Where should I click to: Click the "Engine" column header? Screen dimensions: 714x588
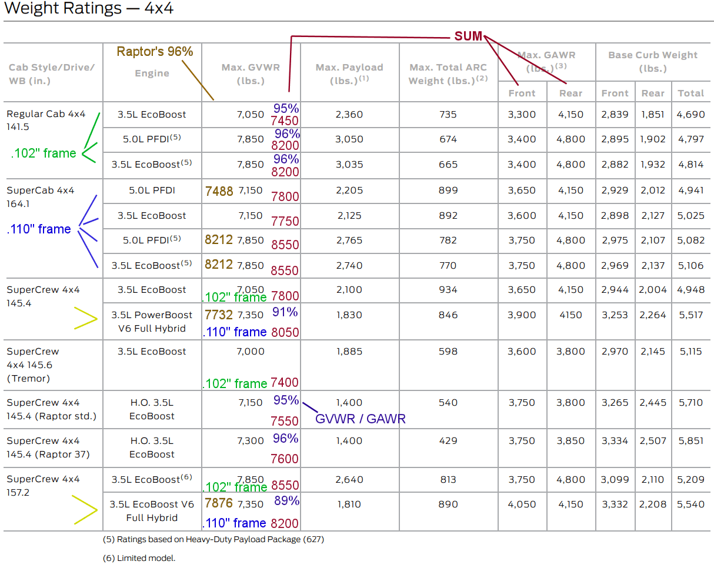pyautogui.click(x=152, y=73)
